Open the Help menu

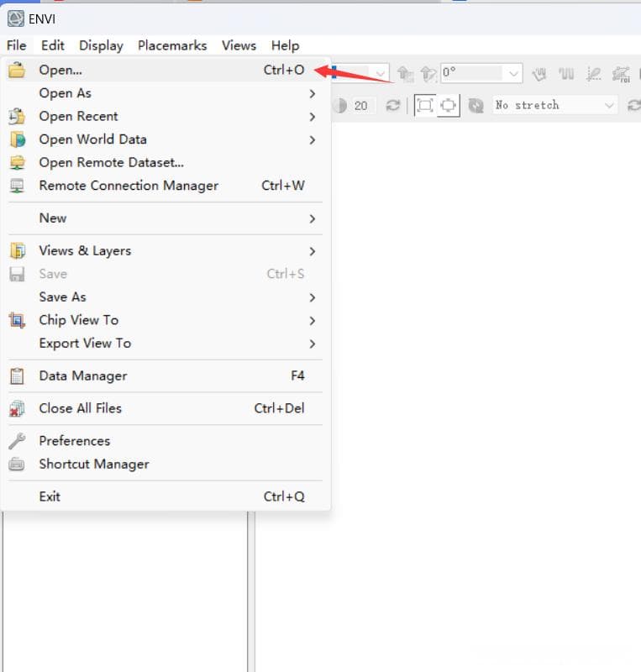[285, 45]
